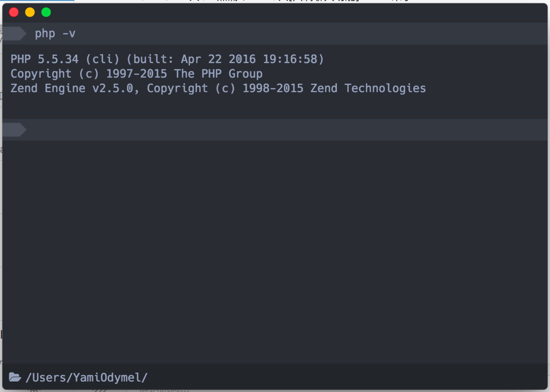Image resolution: width=550 pixels, height=392 pixels.
Task: Click 'Zend Technologies' in the output
Action: click(368, 88)
